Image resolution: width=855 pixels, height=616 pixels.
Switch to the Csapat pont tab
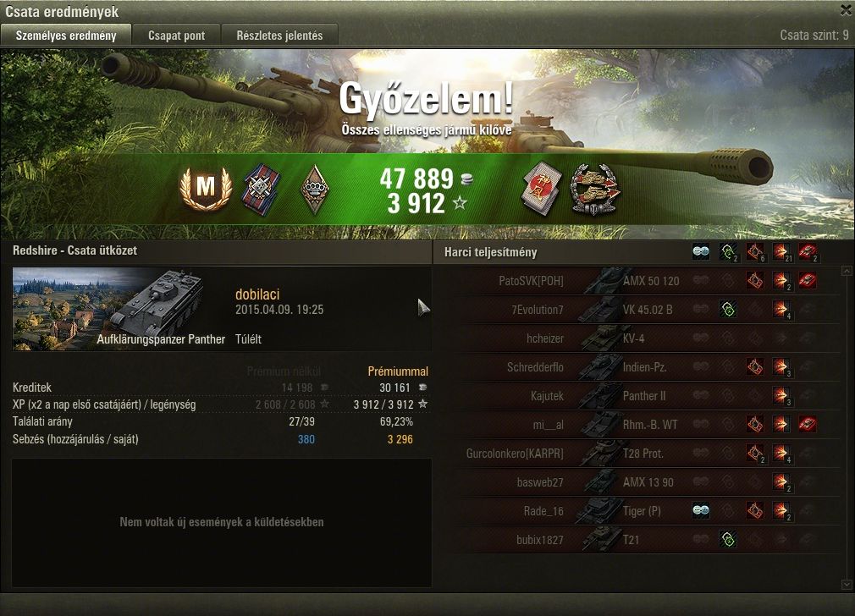pos(176,36)
